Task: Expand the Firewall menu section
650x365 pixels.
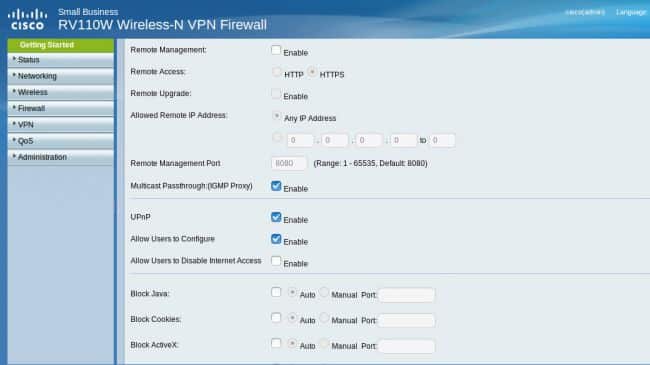Action: tap(61, 108)
